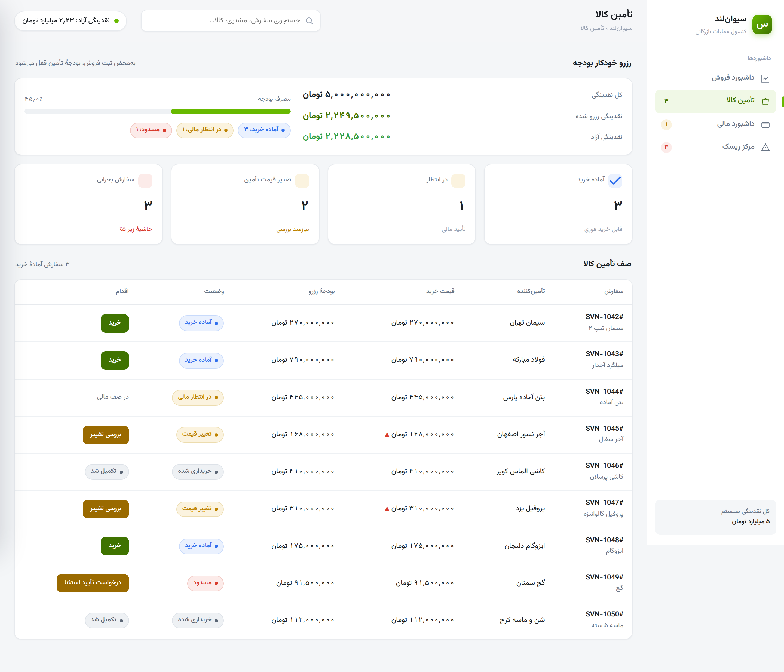Click the green dot in liquidity pill
The image size is (784, 672).
point(117,21)
